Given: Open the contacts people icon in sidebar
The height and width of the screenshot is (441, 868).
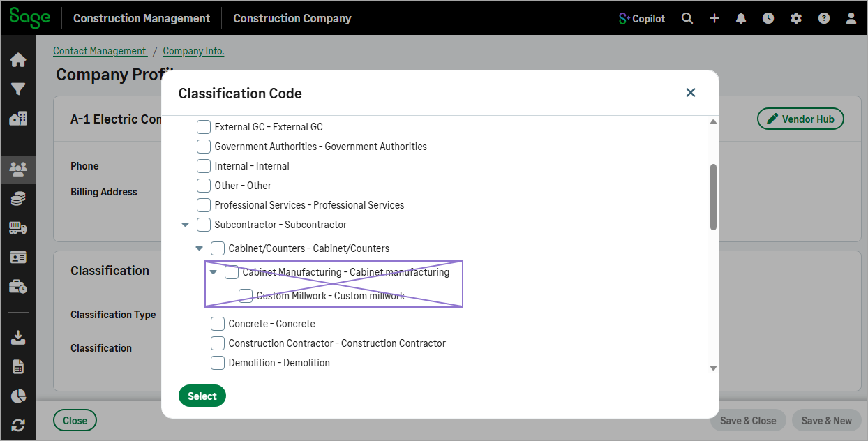Looking at the screenshot, I should coord(18,169).
